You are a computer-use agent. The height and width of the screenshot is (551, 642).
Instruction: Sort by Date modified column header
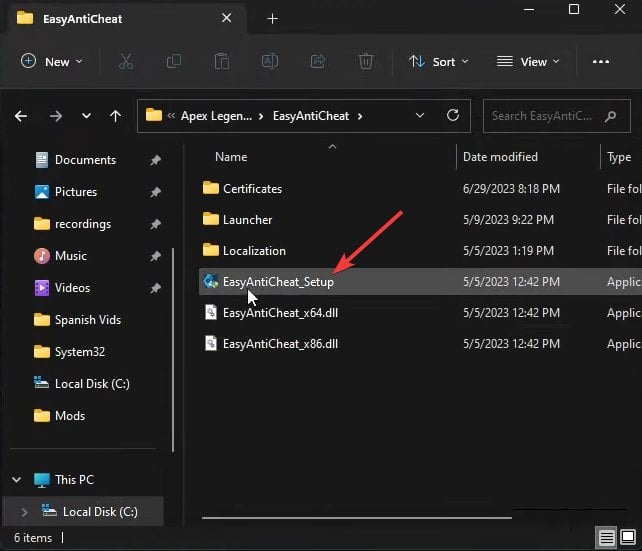pyautogui.click(x=500, y=157)
